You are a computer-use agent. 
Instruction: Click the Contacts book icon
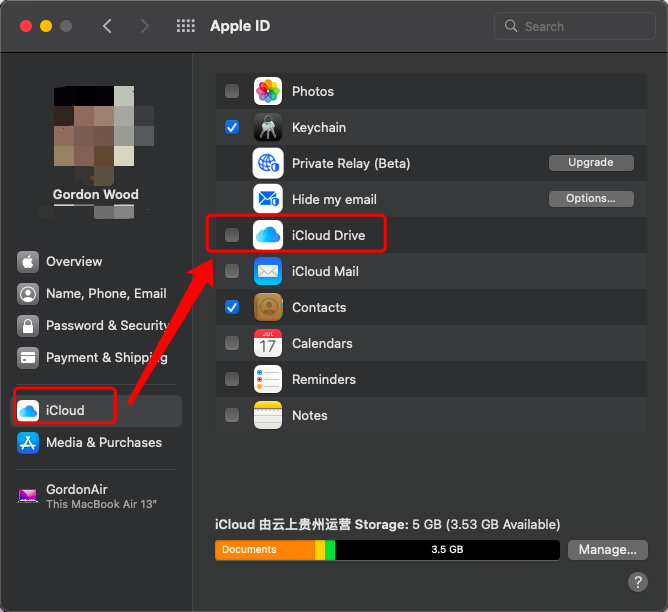[268, 307]
